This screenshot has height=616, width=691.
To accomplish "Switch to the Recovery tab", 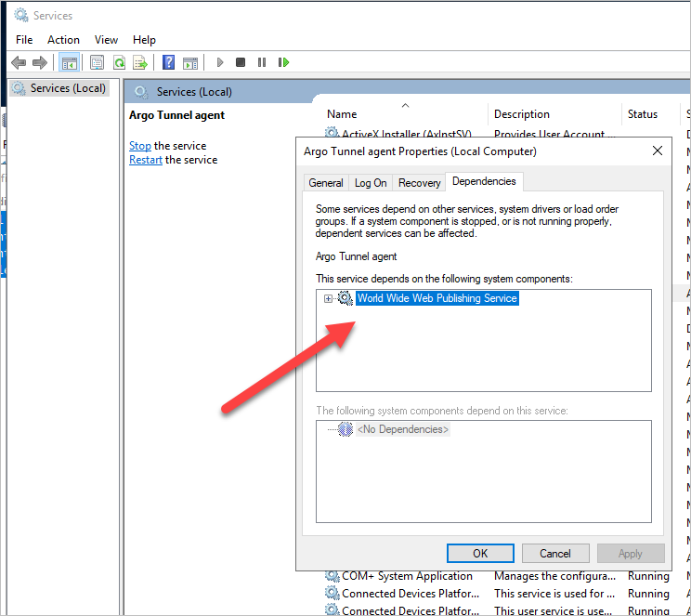I will [419, 182].
